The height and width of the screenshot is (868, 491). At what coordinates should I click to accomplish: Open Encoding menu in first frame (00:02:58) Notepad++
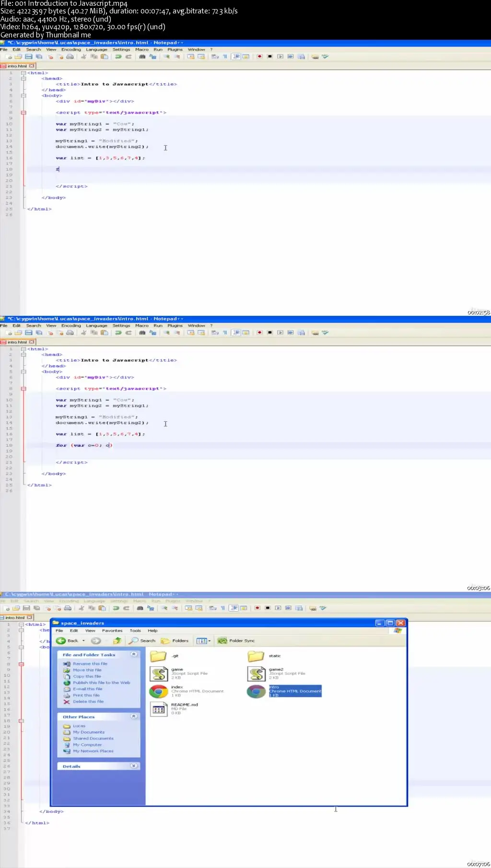pos(71,49)
